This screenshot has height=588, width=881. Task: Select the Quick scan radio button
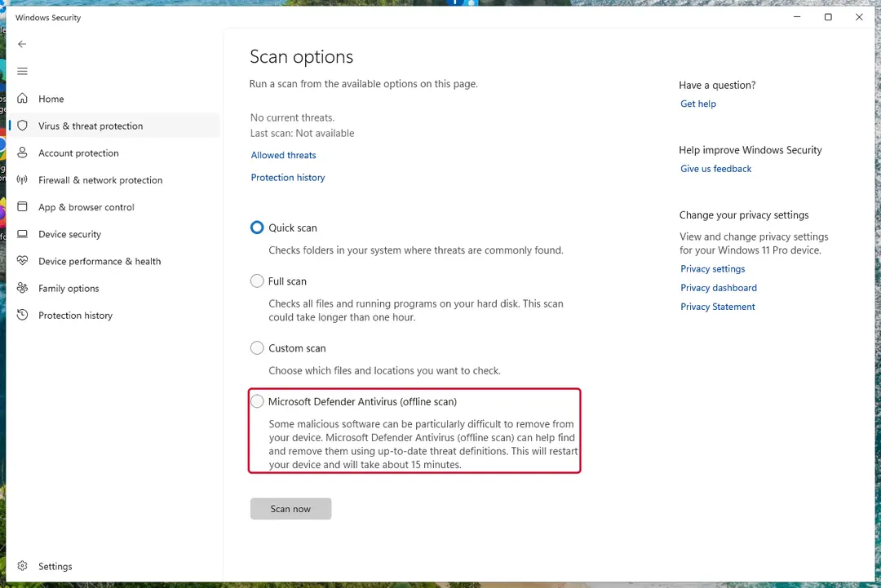click(x=257, y=228)
